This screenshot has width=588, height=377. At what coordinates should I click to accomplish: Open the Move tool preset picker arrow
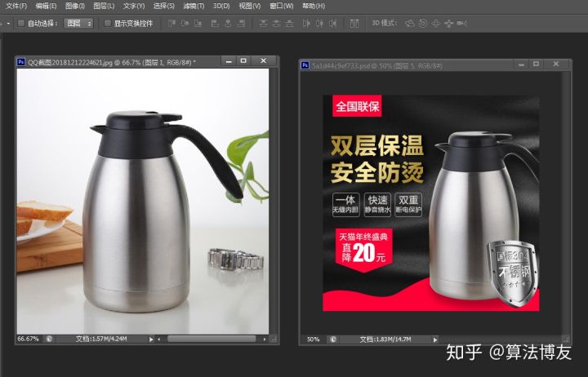click(x=8, y=23)
